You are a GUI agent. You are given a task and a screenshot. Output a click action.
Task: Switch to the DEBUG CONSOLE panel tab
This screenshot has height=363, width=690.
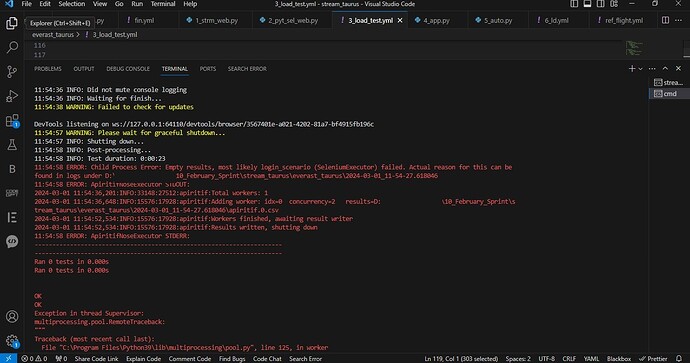pos(128,69)
